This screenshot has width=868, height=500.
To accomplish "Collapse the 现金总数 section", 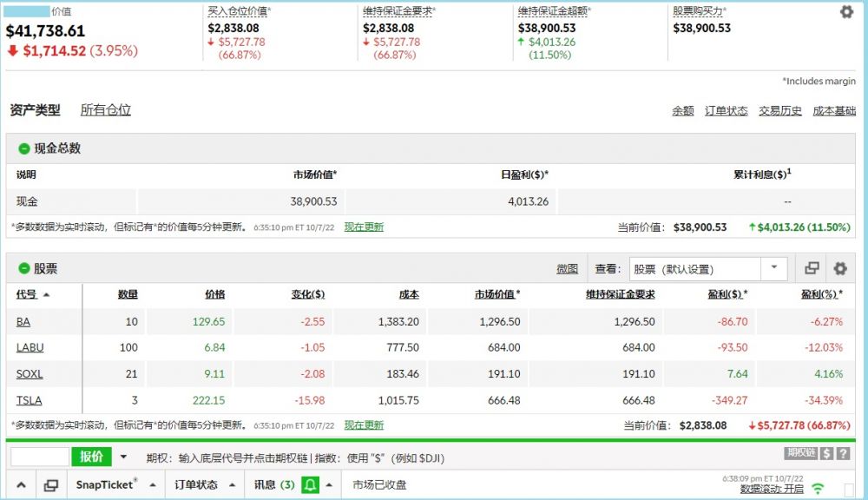I will pos(24,148).
